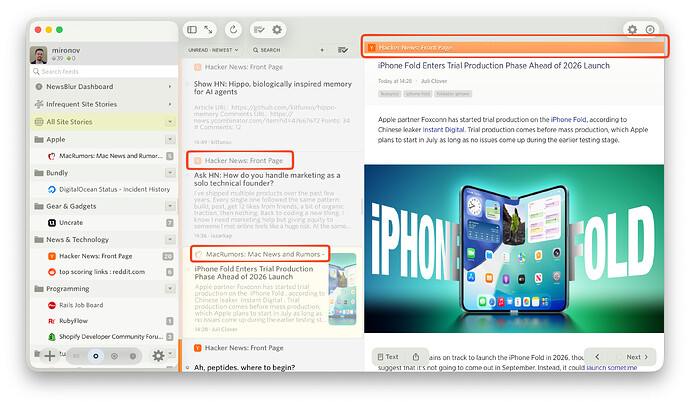Click Hacker News Y favicon in sidebar

[51, 256]
